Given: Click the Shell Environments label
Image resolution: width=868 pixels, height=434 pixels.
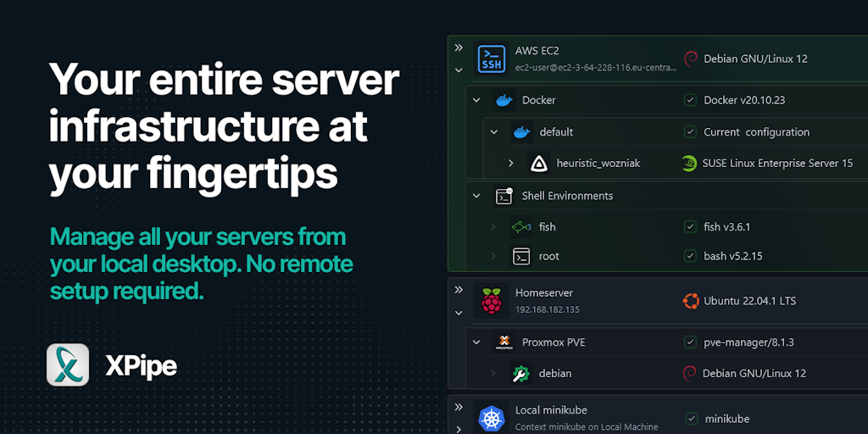Looking at the screenshot, I should click(567, 196).
